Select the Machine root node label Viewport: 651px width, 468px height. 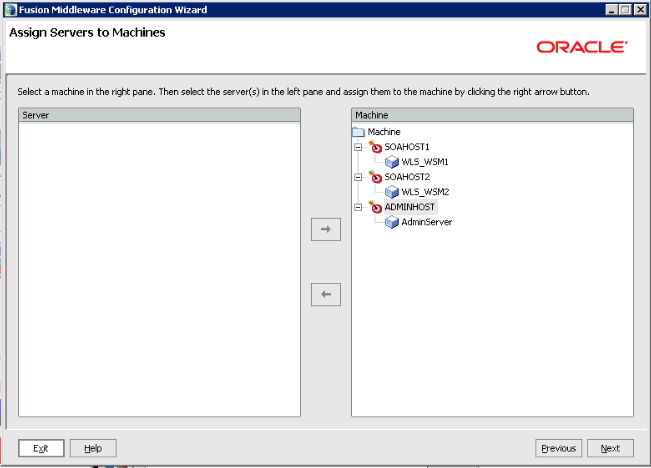click(x=384, y=132)
